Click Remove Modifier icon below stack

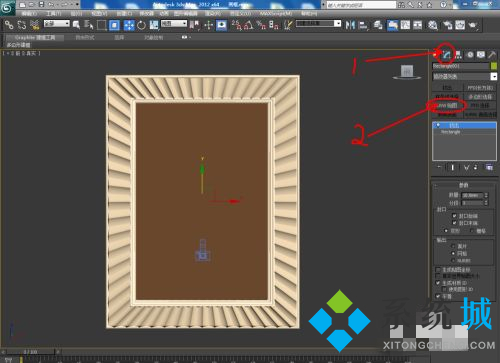(x=476, y=167)
